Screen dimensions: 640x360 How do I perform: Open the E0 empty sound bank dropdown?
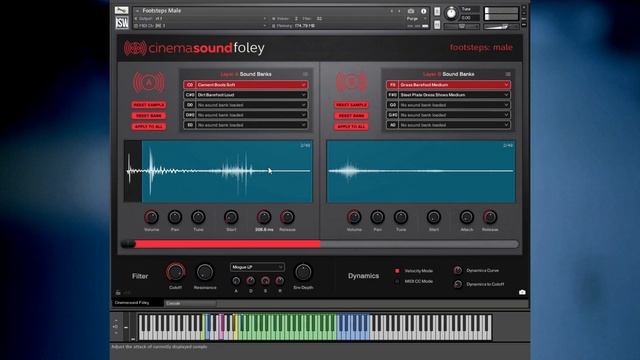point(251,125)
